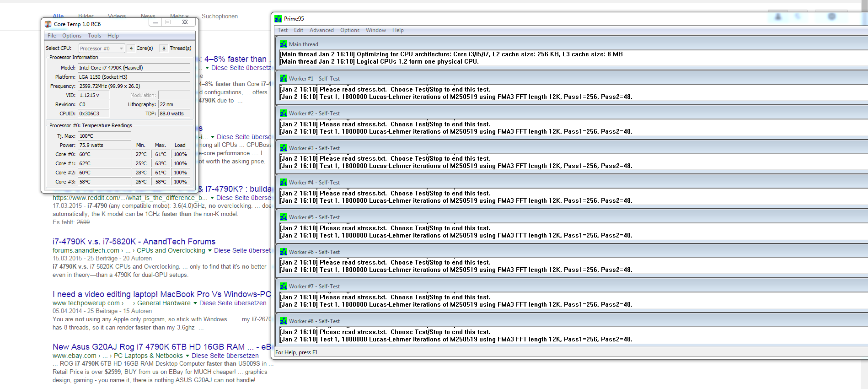Open Core Temp Options menu
Screen dimensions: 868x389
pos(72,36)
